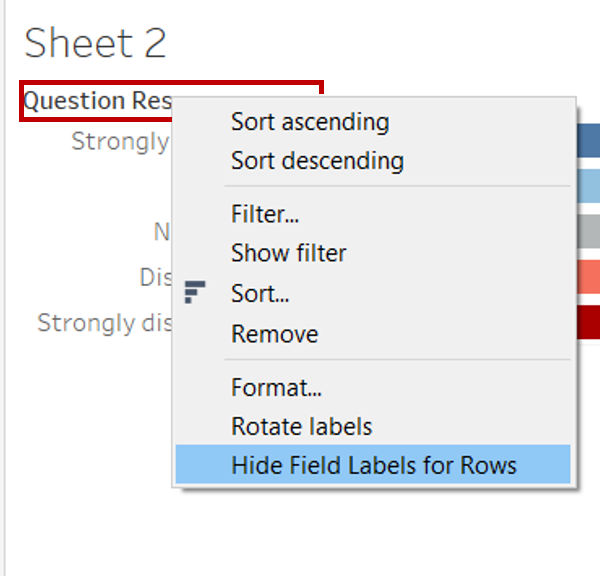
Task: Select the light blue bar
Action: pos(589,186)
